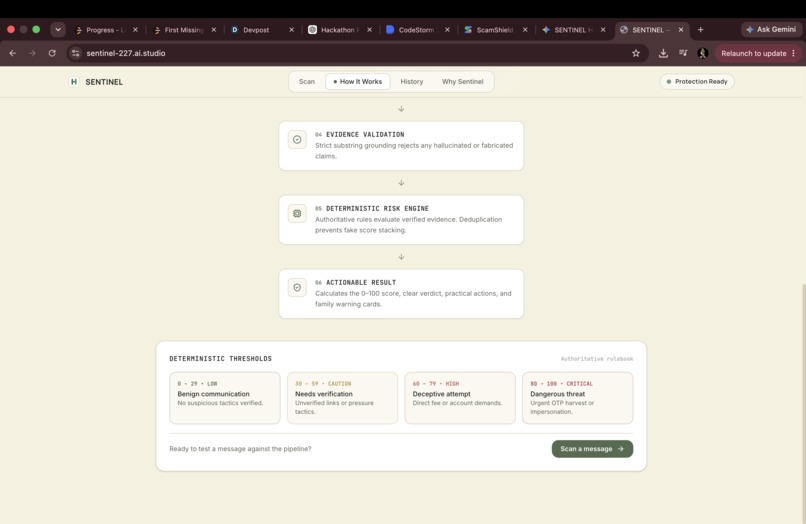
Task: Go back using browser back arrow
Action: pos(13,53)
